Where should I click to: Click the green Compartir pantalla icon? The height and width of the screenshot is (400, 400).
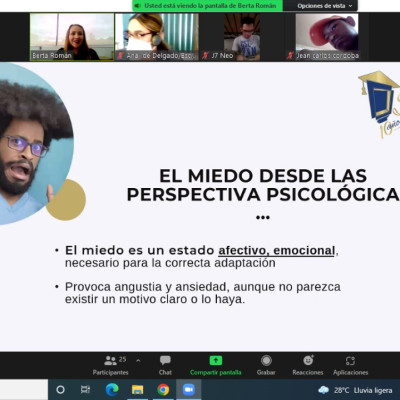[x=216, y=360]
